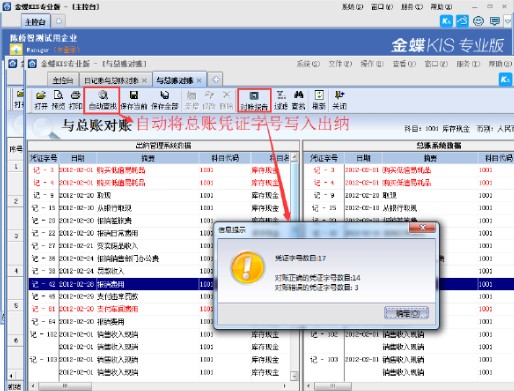The image size is (514, 391).
Task: Open the 文件 menu in inner window
Action: (x=340, y=63)
